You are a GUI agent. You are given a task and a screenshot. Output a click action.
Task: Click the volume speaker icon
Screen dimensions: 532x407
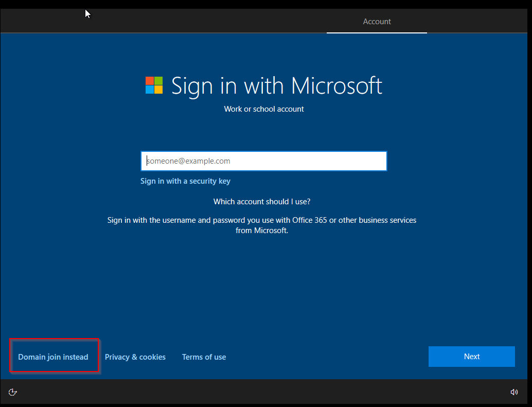point(514,392)
